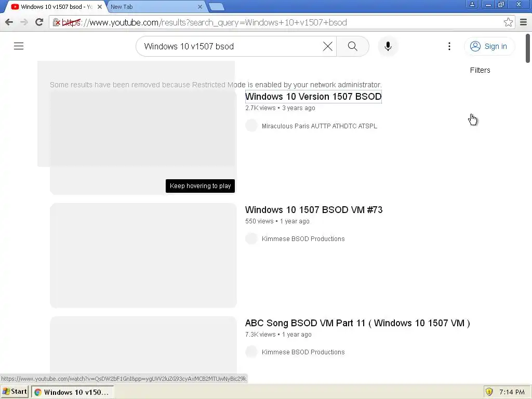This screenshot has height=399, width=532.
Task: Click the Restricted Mode notice text
Action: coord(216,85)
